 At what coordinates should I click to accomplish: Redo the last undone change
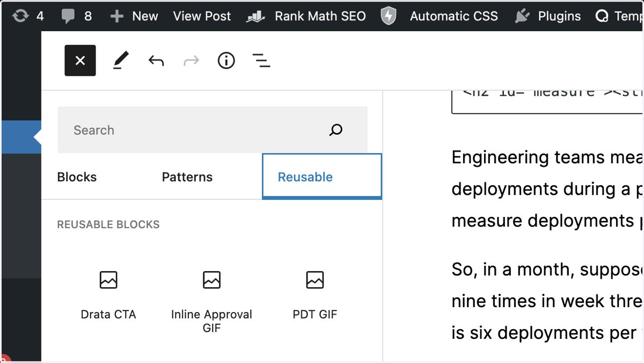click(x=191, y=61)
